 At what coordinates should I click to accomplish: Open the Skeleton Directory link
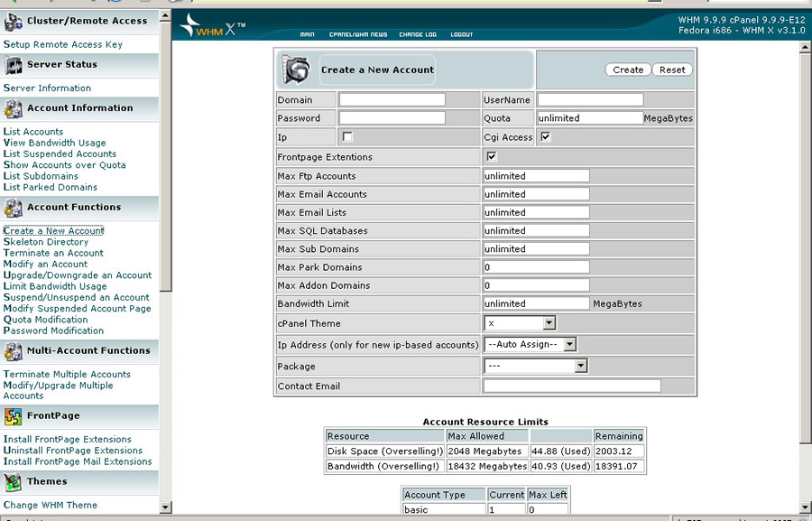pos(46,242)
